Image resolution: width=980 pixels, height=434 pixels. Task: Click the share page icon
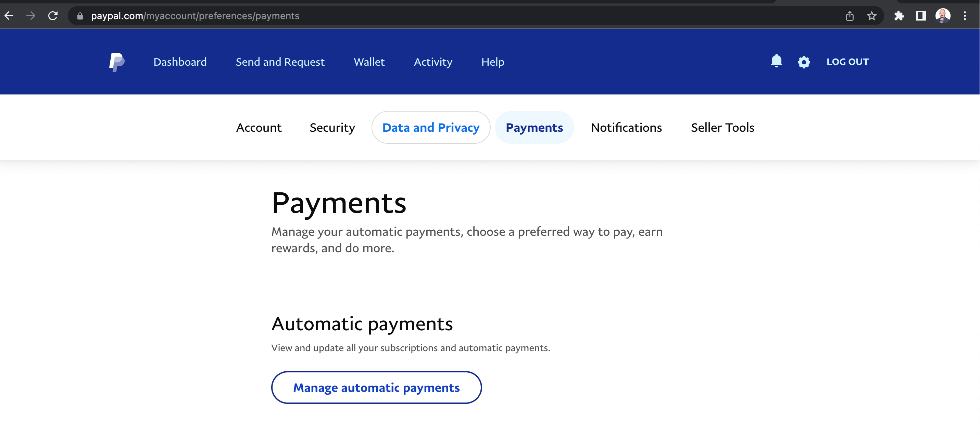tap(850, 16)
